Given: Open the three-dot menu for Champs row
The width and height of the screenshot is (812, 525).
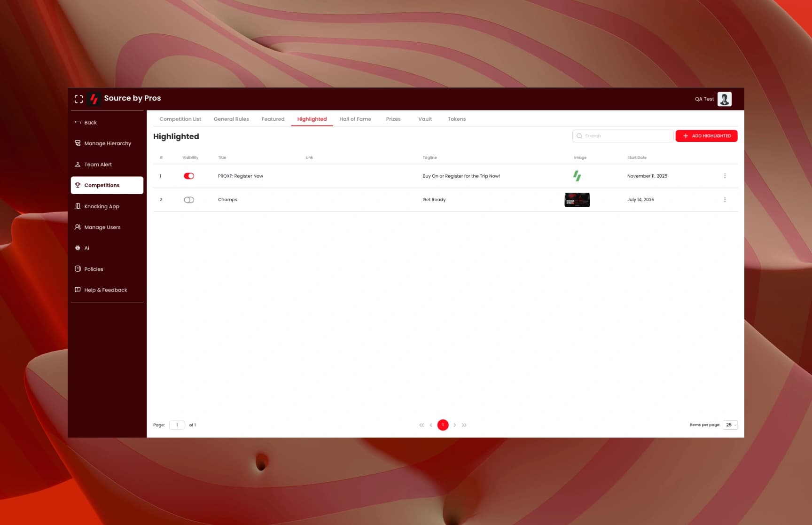Looking at the screenshot, I should (725, 200).
